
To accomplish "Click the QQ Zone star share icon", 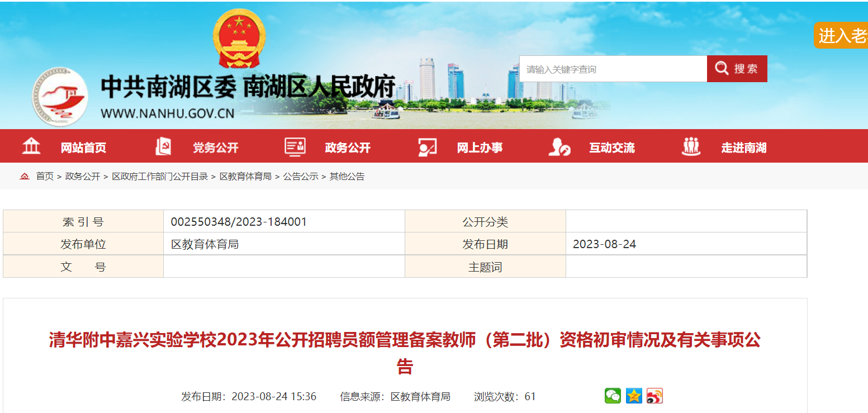I will pos(634,396).
